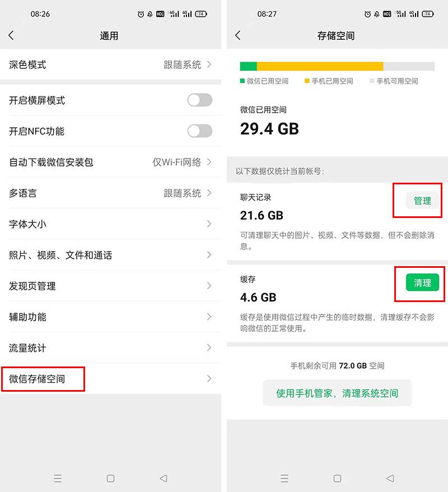Open 自动下载微信安装包 仅Wi-Fi网络 selector
Viewport: 448px width, 492px height.
click(181, 163)
